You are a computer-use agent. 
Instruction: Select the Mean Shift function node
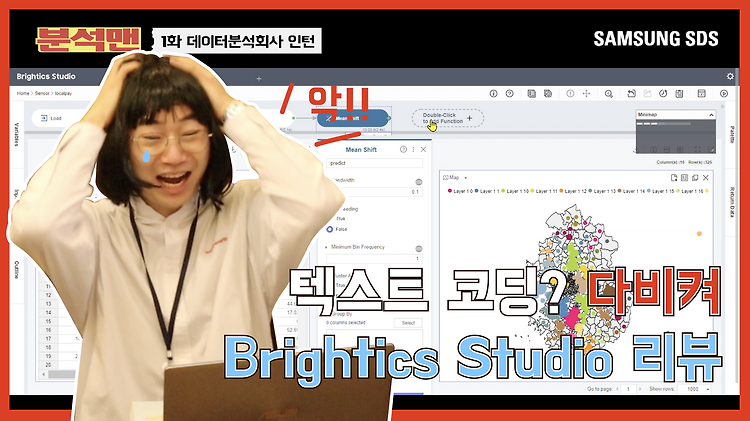pos(353,118)
